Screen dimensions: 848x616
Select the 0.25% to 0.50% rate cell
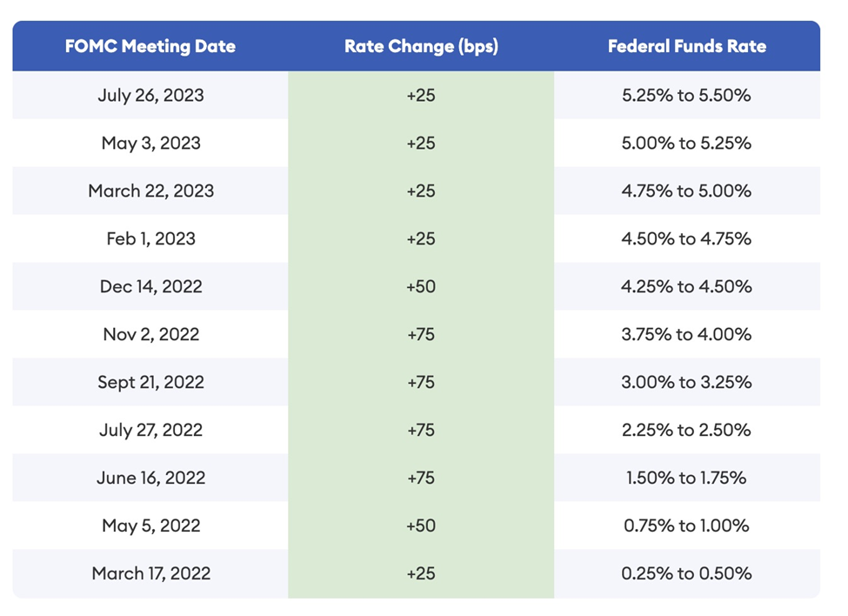(687, 573)
